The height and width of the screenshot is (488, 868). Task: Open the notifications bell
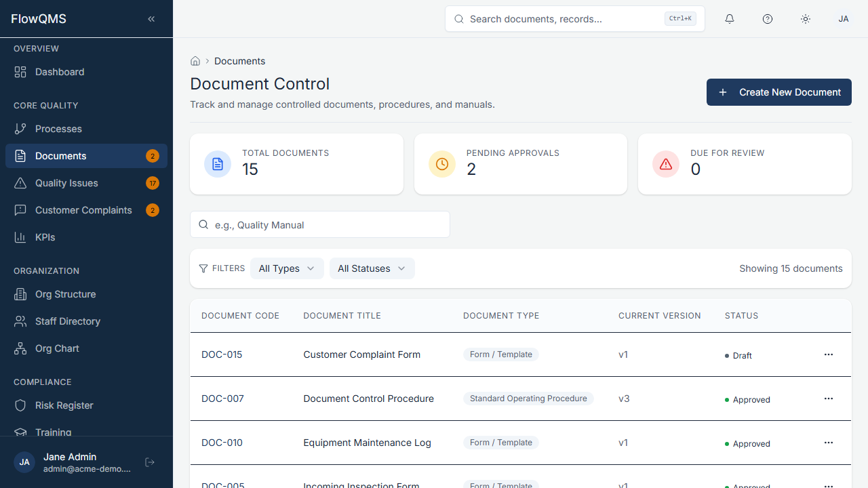coord(730,19)
